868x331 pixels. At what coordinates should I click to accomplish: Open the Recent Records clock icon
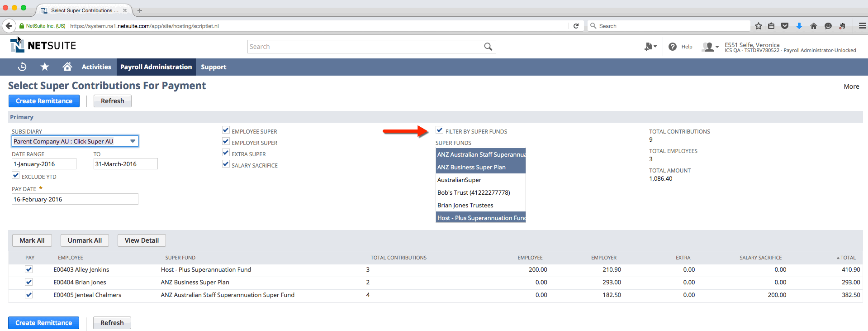pyautogui.click(x=22, y=67)
